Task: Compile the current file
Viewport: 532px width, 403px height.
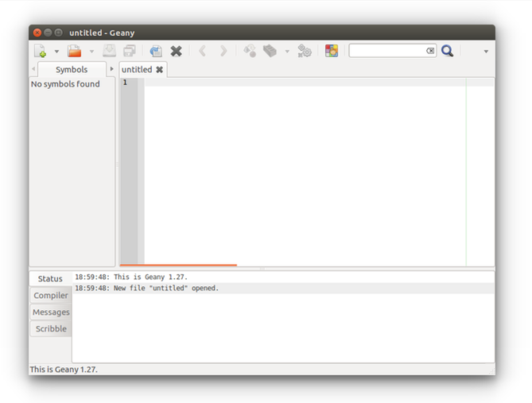Action: coord(250,51)
